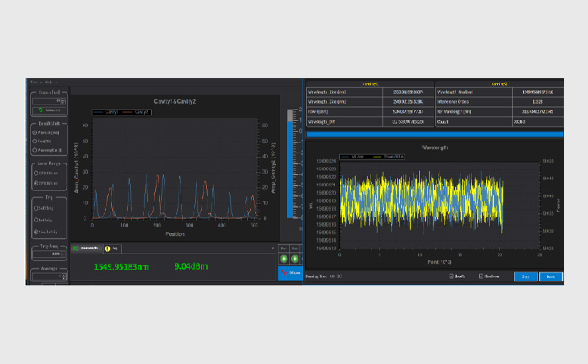Select the Wavelength(nm) result unit radio
Image resolution: width=588 pixels, height=364 pixels.
[x=35, y=132]
